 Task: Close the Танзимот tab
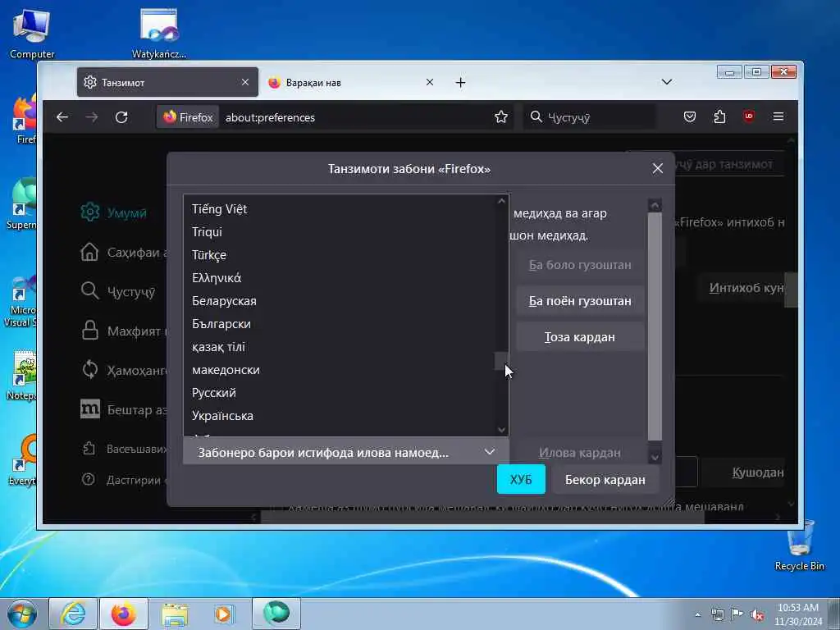[244, 82]
